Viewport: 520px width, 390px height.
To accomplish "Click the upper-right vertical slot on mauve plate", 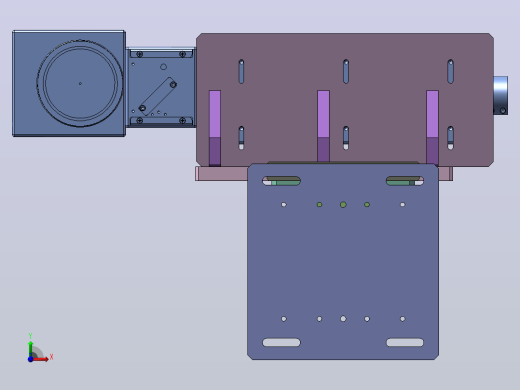I will click(x=450, y=71).
